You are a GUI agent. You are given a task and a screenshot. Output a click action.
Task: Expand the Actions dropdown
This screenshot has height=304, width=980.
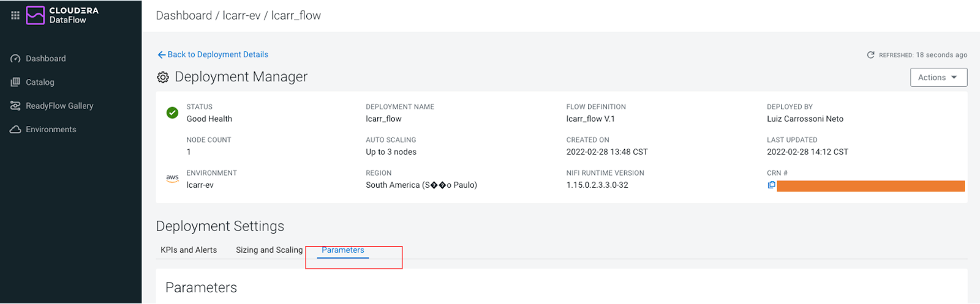[938, 78]
